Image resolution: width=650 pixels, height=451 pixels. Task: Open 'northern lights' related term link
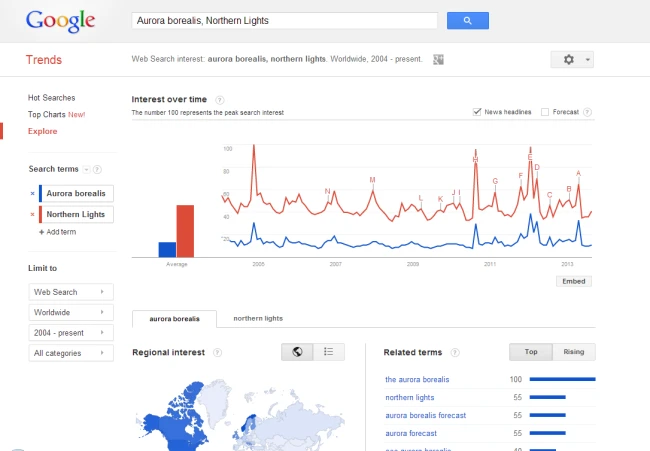410,398
